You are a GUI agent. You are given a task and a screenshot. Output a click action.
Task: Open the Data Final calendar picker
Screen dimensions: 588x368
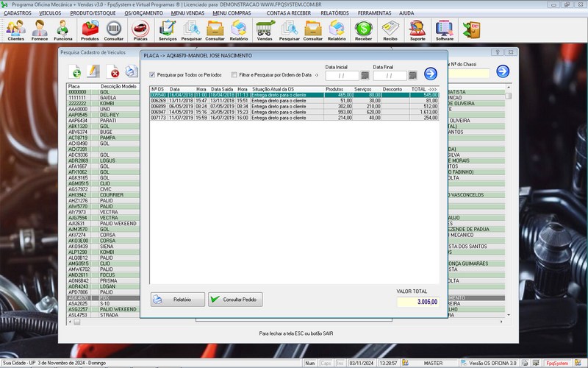click(x=412, y=75)
